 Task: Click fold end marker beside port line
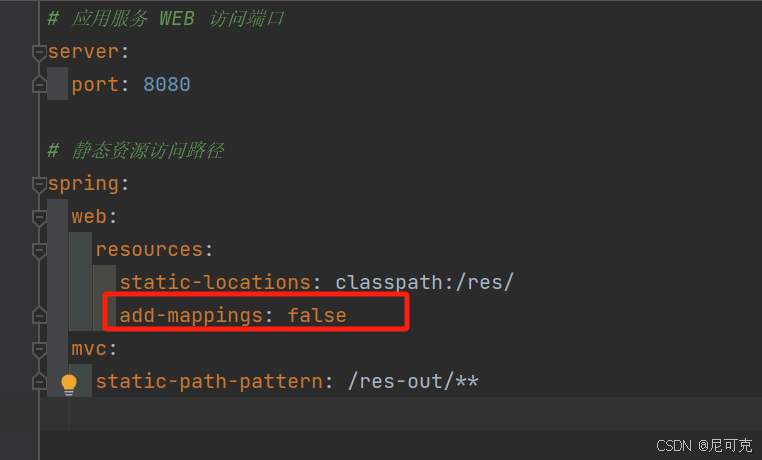pos(39,85)
